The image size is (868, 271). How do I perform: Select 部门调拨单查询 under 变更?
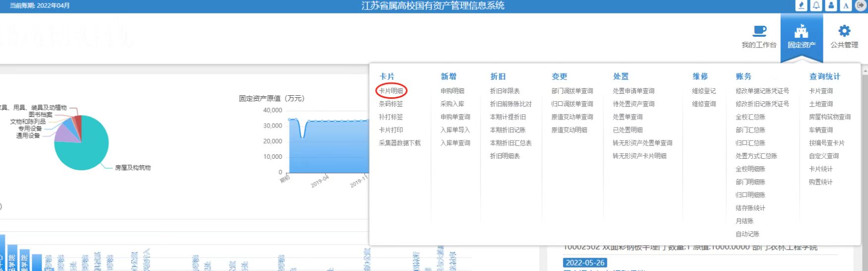[572, 91]
